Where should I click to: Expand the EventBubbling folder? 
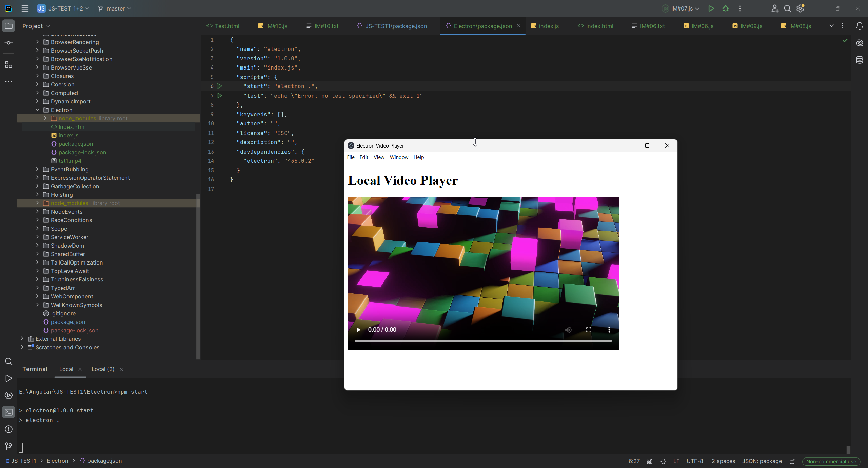[37, 169]
